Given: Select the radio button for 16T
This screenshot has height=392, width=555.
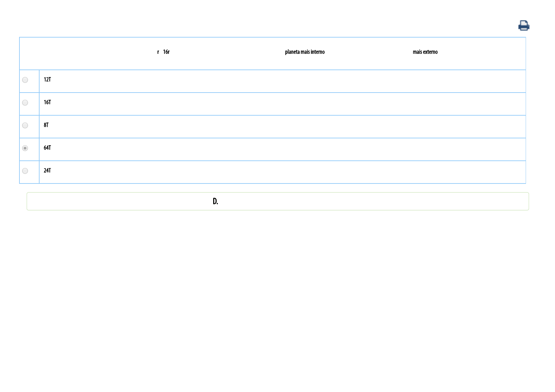Looking at the screenshot, I should [x=25, y=103].
